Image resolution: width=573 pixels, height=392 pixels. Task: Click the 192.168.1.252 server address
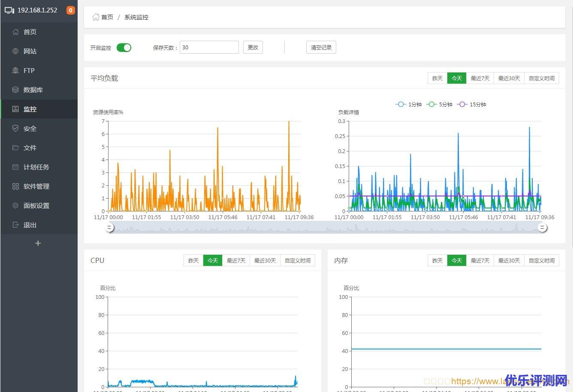(x=37, y=10)
